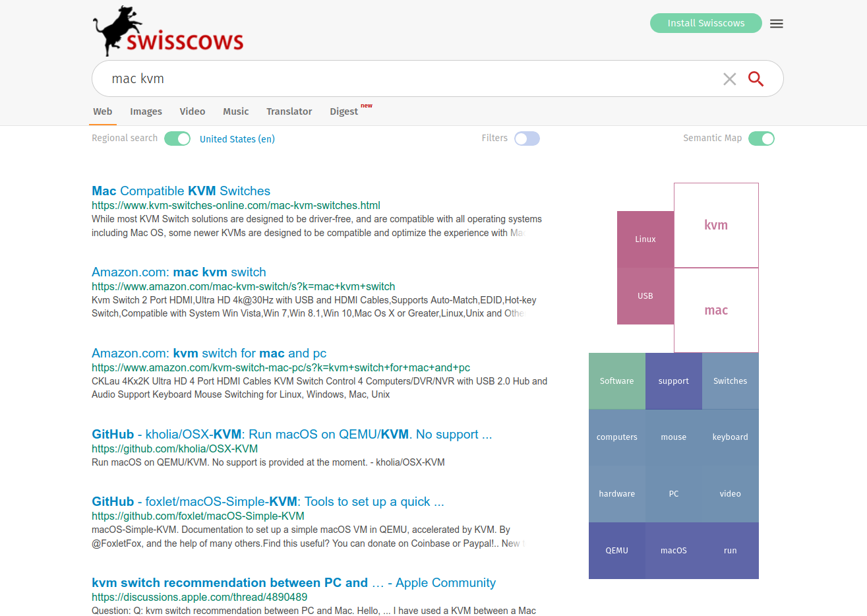Select the kvm tile in semantic map
This screenshot has width=867, height=616.
[x=716, y=225]
